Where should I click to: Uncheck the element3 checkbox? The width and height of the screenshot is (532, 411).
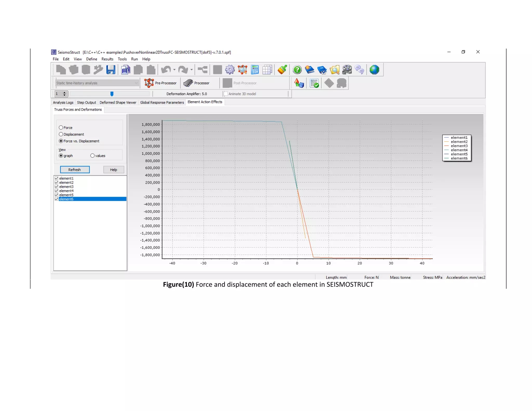[56, 187]
